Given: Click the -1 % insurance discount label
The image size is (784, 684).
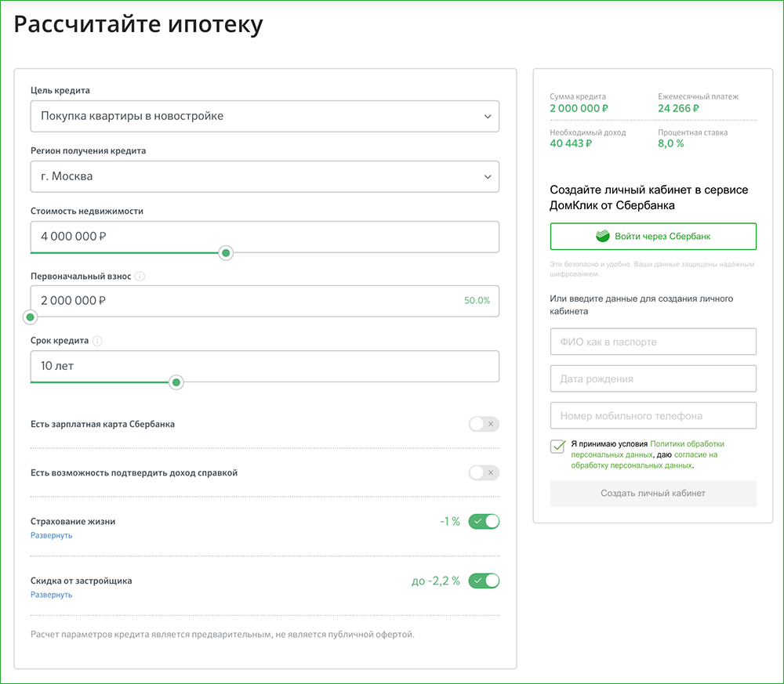Looking at the screenshot, I should click(450, 522).
